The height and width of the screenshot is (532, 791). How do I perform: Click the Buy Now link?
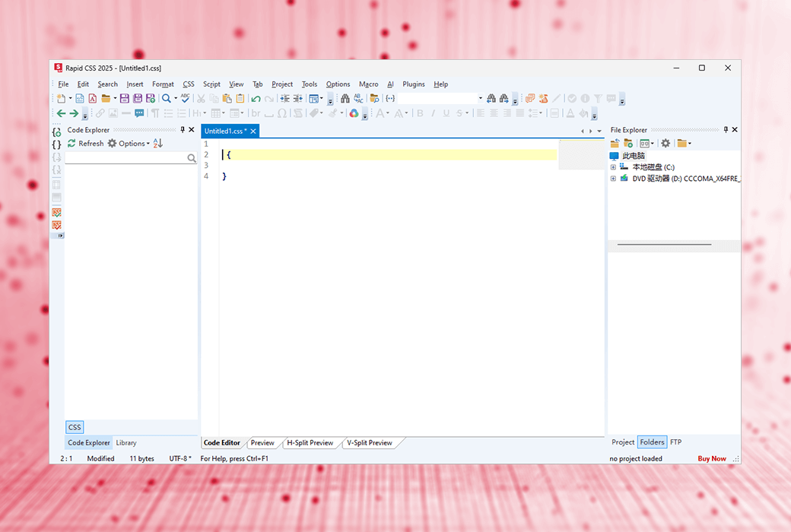(712, 458)
